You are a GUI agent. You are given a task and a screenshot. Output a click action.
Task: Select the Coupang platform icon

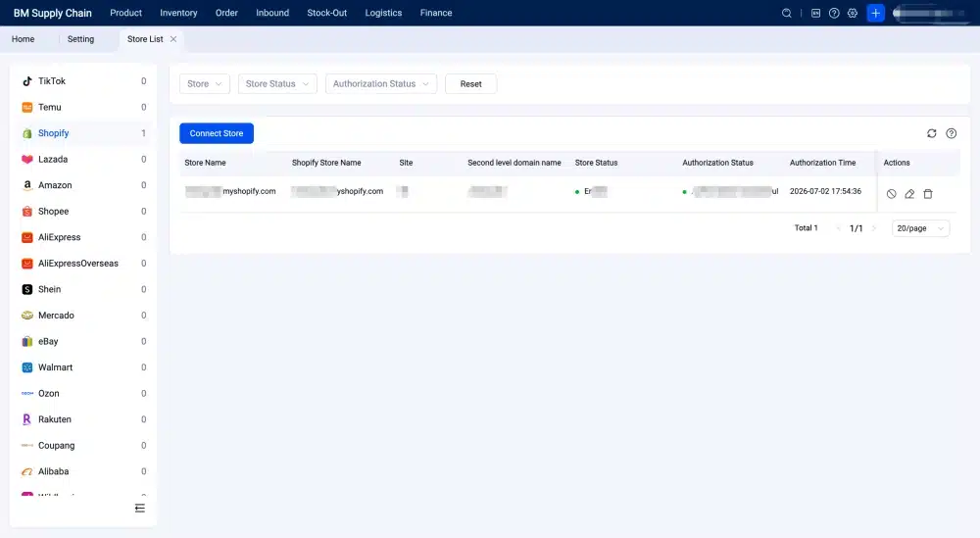26,446
